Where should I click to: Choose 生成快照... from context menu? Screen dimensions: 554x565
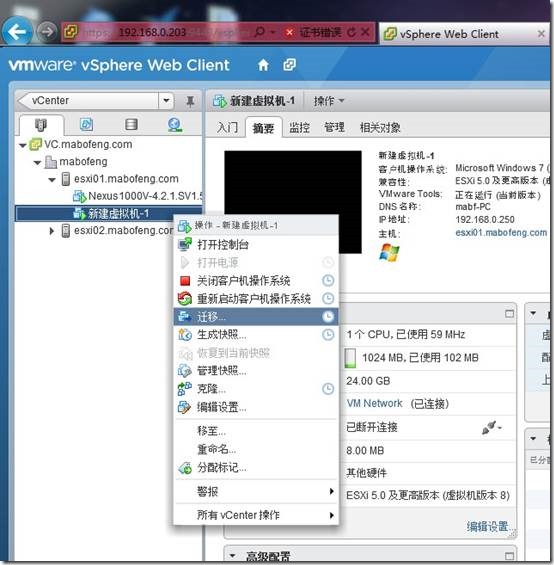pyautogui.click(x=256, y=334)
